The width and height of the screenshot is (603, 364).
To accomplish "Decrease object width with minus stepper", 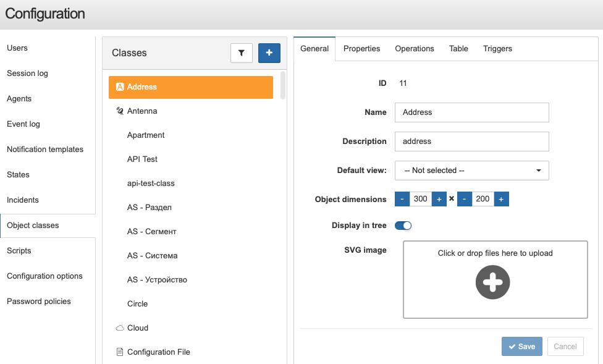I will (x=402, y=199).
